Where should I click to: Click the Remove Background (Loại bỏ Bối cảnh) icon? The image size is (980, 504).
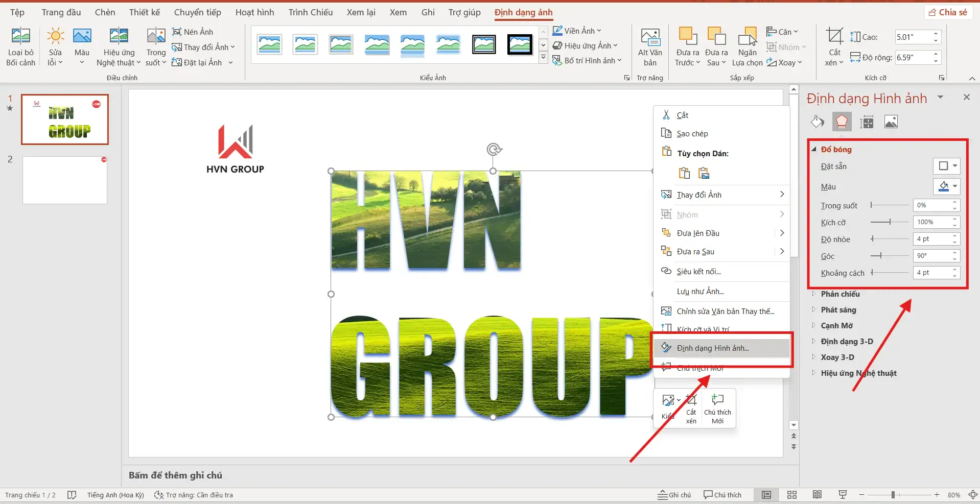pyautogui.click(x=20, y=37)
